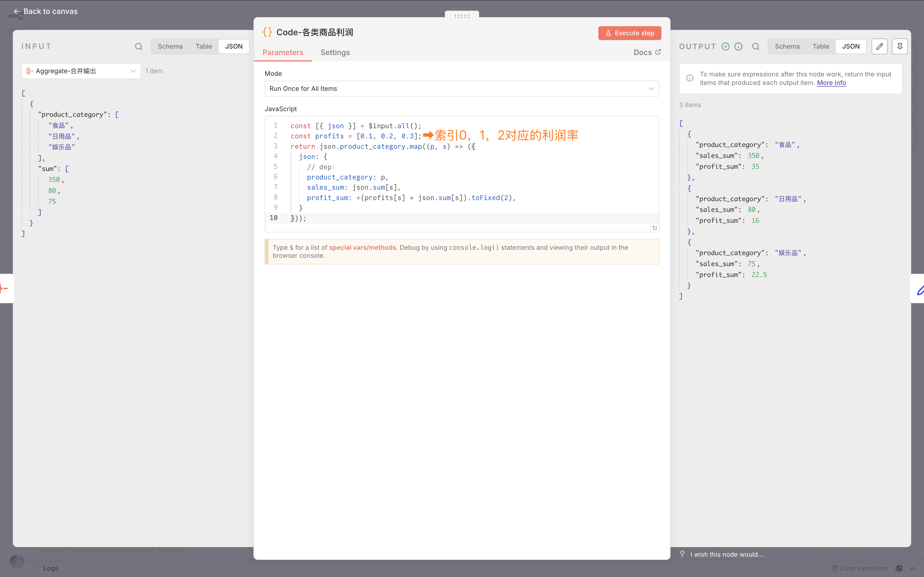Open the Docs external link
This screenshot has height=577, width=924.
point(647,52)
